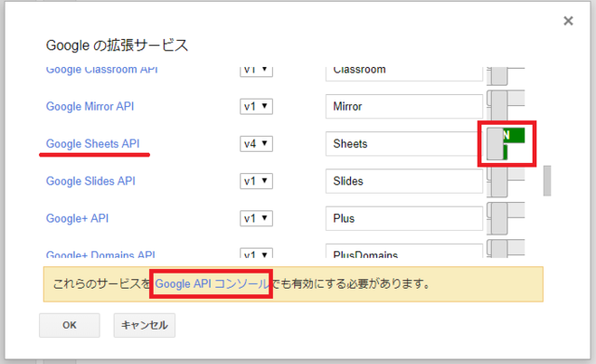Toggle the Google+ API switch
The width and height of the screenshot is (596, 364).
tap(506, 218)
